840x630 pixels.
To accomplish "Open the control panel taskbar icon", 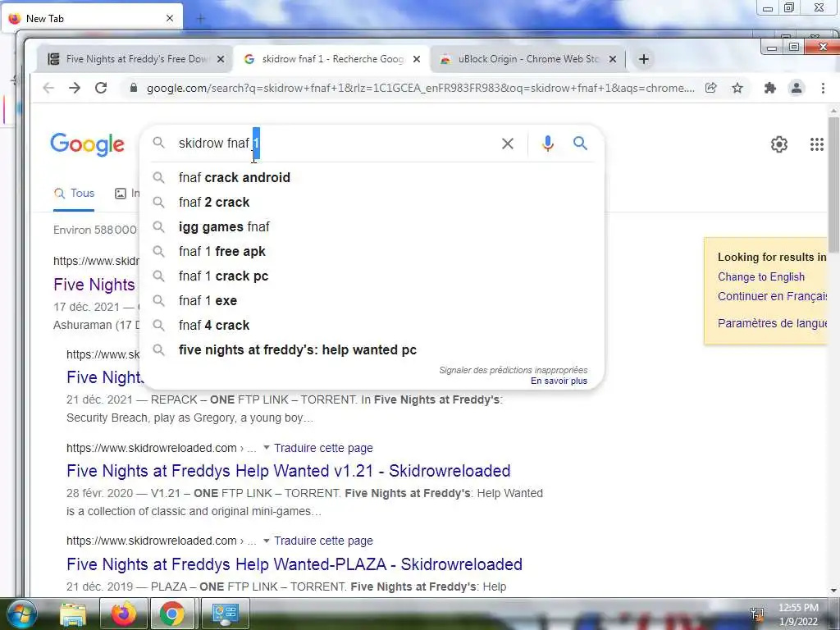I will coord(225,614).
